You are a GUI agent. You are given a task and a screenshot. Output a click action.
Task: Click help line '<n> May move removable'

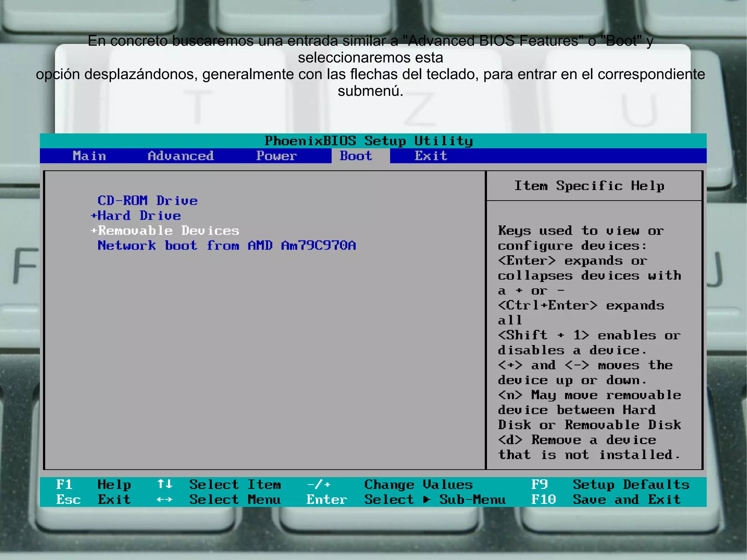[589, 395]
